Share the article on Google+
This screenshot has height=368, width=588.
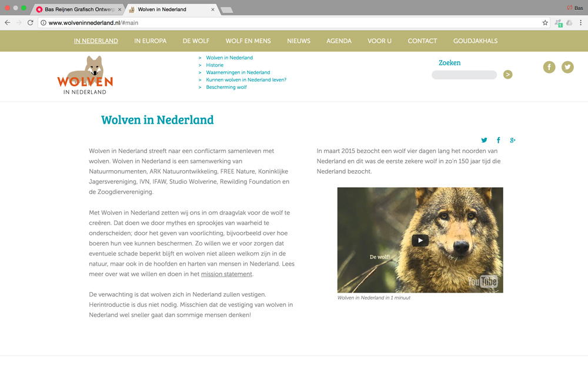[x=513, y=140]
